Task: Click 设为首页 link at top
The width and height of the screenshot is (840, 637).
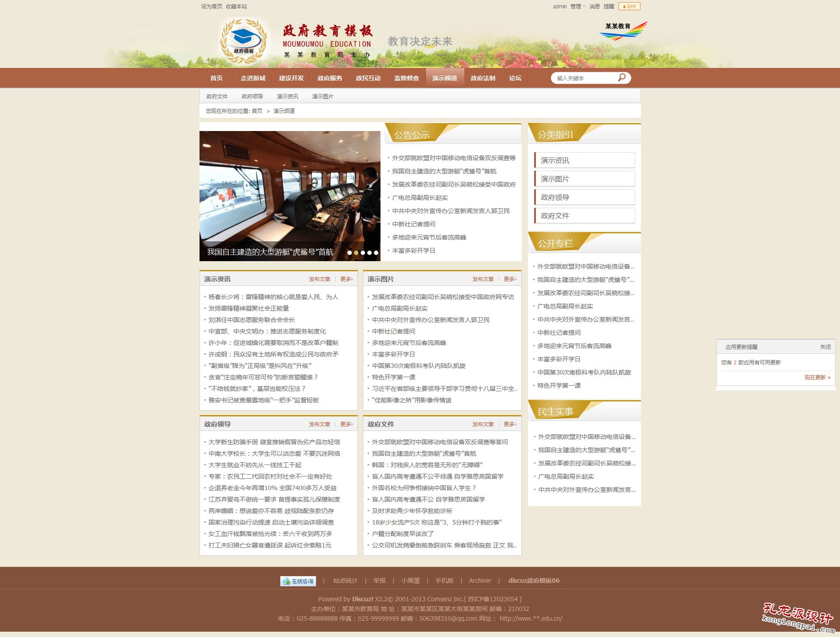Action: click(211, 6)
